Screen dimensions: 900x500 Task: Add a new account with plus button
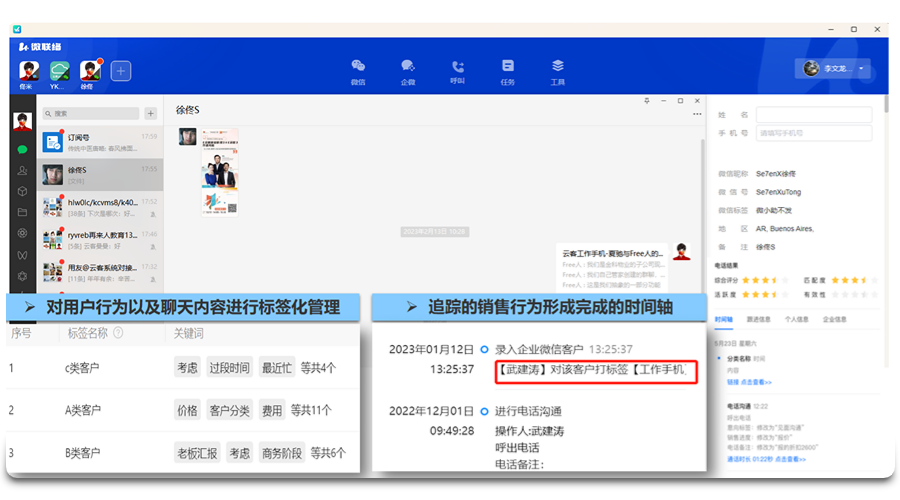pyautogui.click(x=121, y=71)
